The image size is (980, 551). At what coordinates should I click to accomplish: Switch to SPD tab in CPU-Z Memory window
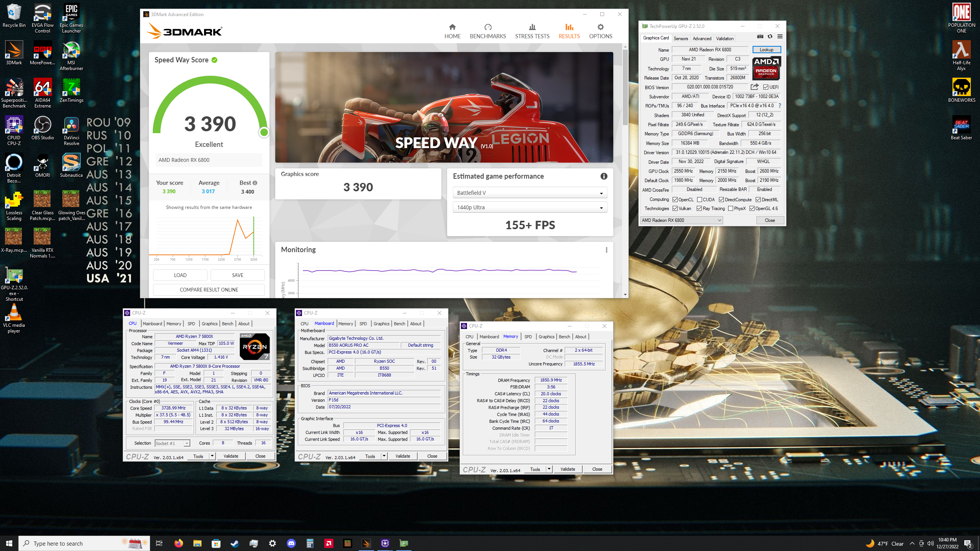(528, 337)
